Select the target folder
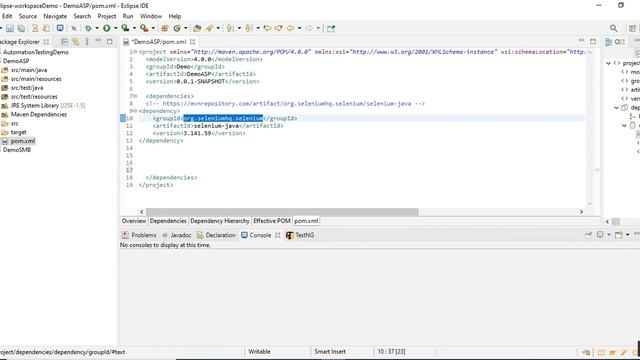 point(18,132)
